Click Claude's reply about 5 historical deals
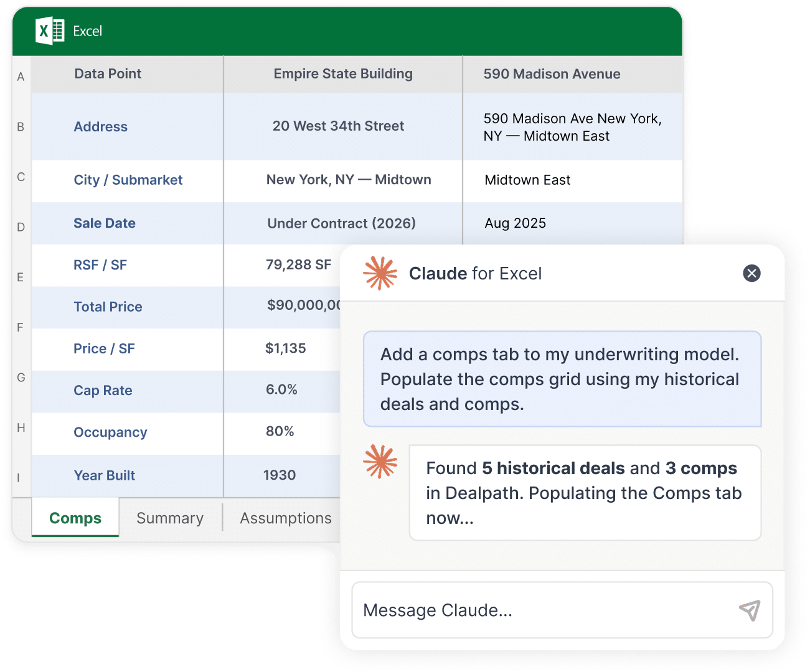Screen dimensions: 810x672 585,493
